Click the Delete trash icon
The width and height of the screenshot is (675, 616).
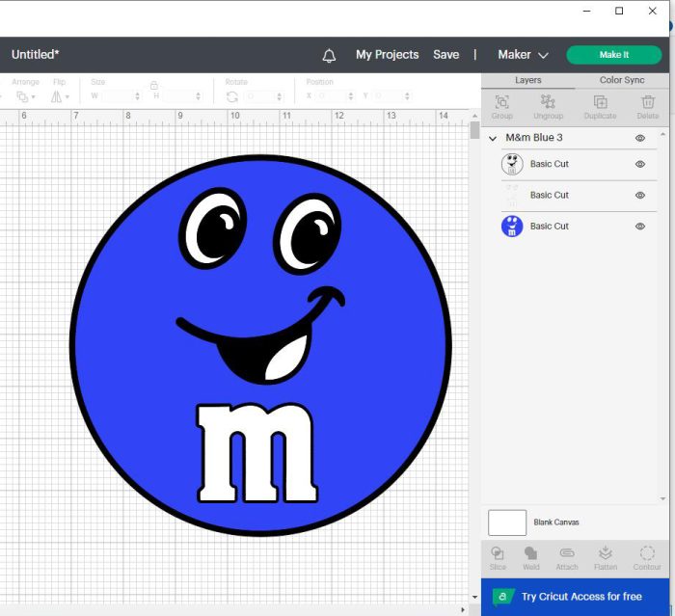(x=648, y=102)
